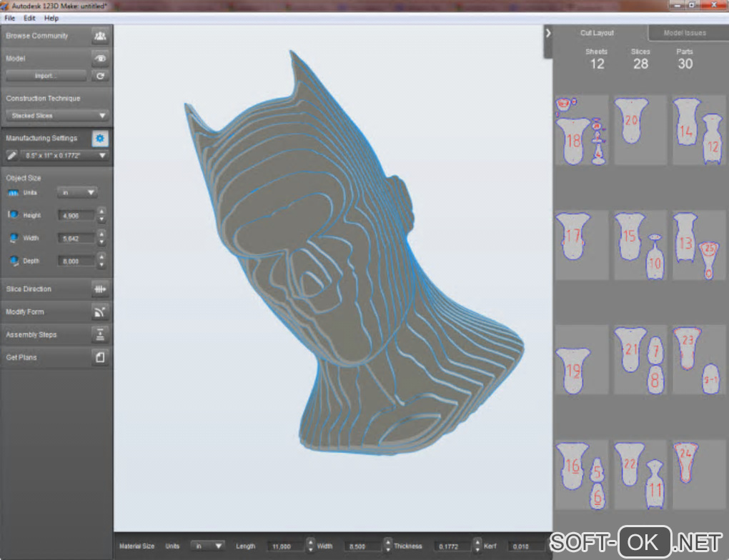
Task: Select the sheet thumbnail containing part 18
Action: pos(582,131)
